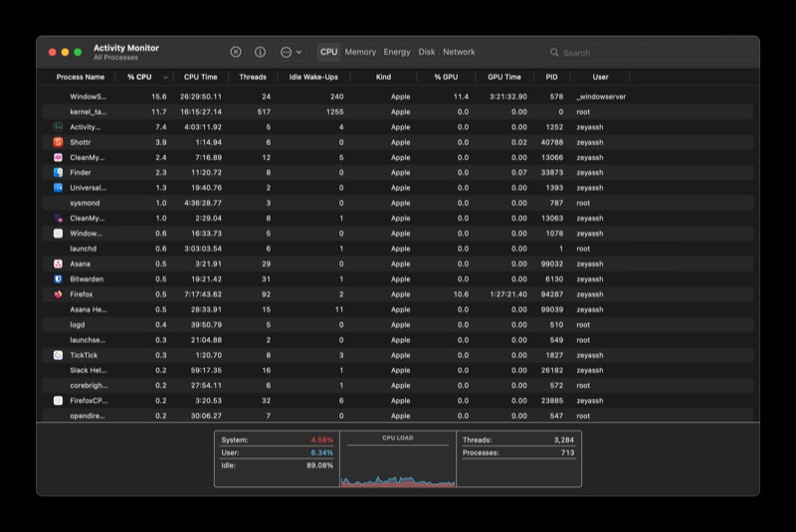
Task: Click the Threads 3,284 count
Action: (x=564, y=440)
